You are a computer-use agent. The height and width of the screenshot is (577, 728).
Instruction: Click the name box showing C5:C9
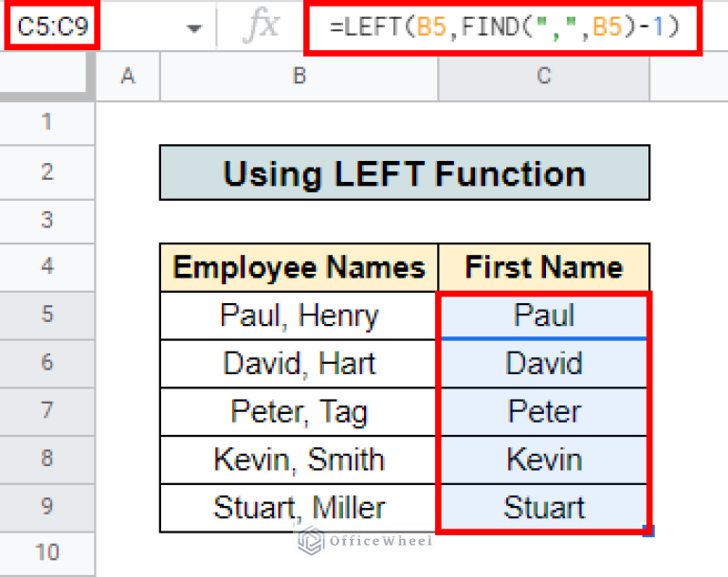(52, 27)
